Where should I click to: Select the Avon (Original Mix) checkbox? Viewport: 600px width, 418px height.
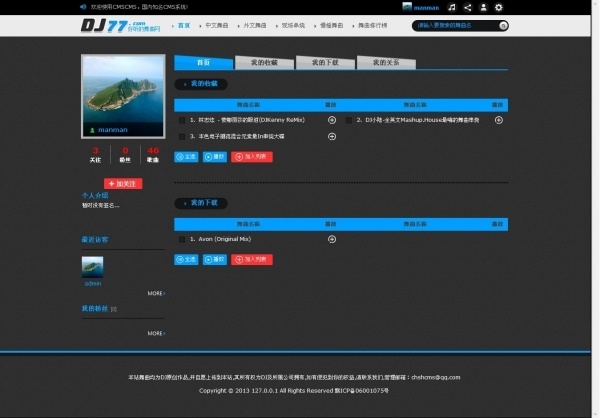tap(181, 240)
